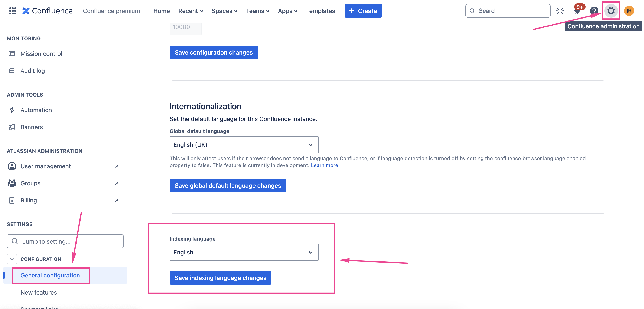Open the Audit log sidebar item
The width and height of the screenshot is (644, 309).
(33, 71)
